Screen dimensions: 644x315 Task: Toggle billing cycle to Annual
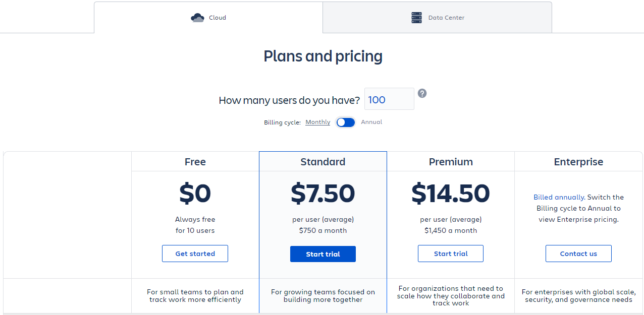click(345, 122)
